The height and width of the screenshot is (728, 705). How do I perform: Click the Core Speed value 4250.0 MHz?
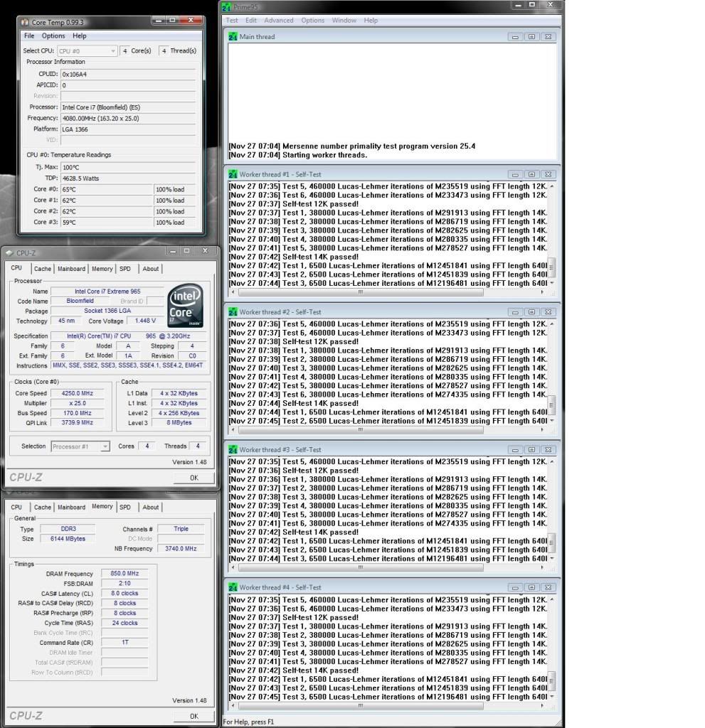coord(77,393)
